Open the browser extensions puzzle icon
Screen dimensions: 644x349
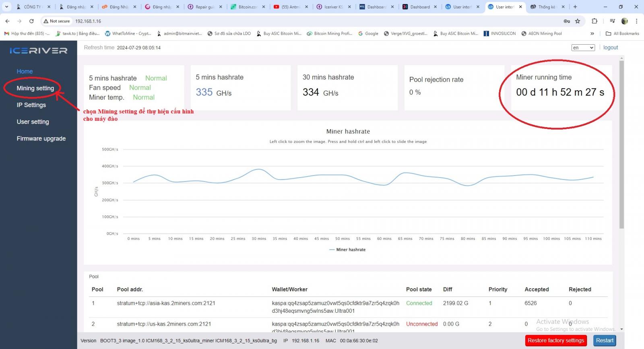tap(594, 21)
